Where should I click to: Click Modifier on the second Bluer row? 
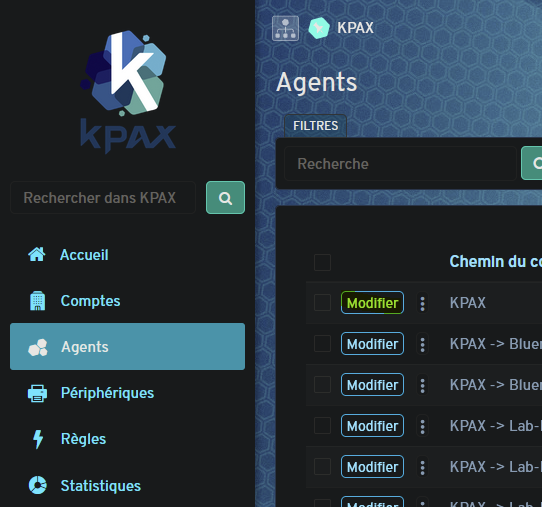coord(372,385)
